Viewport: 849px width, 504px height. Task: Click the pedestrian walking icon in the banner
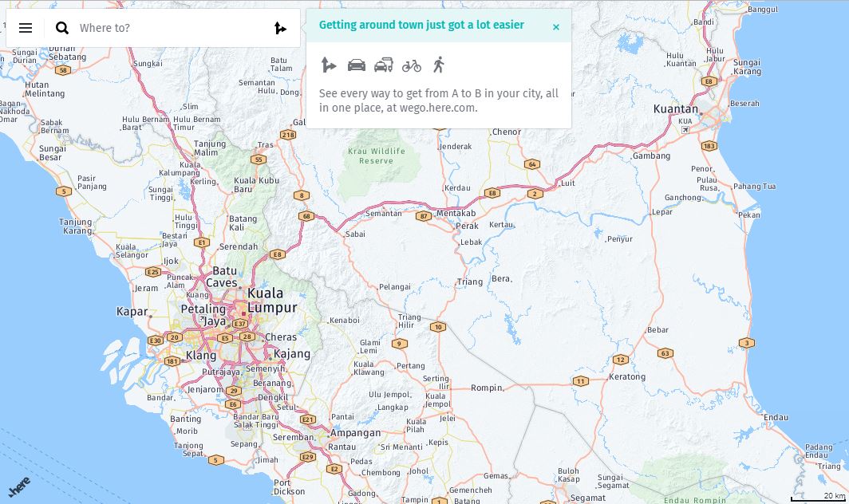(x=438, y=65)
